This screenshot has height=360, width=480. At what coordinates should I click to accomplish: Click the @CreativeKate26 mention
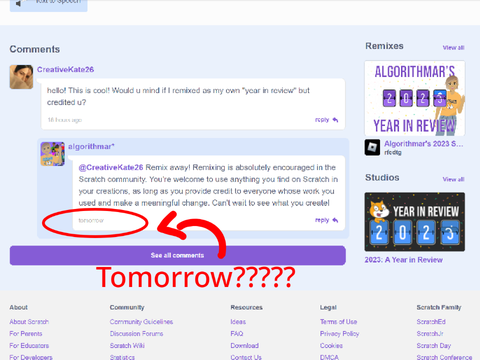click(111, 167)
